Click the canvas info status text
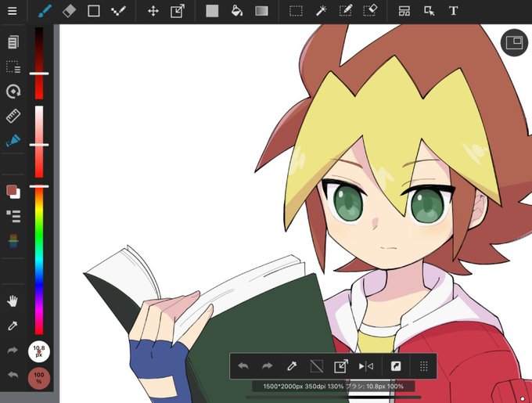Image resolution: width=532 pixels, height=403 pixels. [x=333, y=386]
